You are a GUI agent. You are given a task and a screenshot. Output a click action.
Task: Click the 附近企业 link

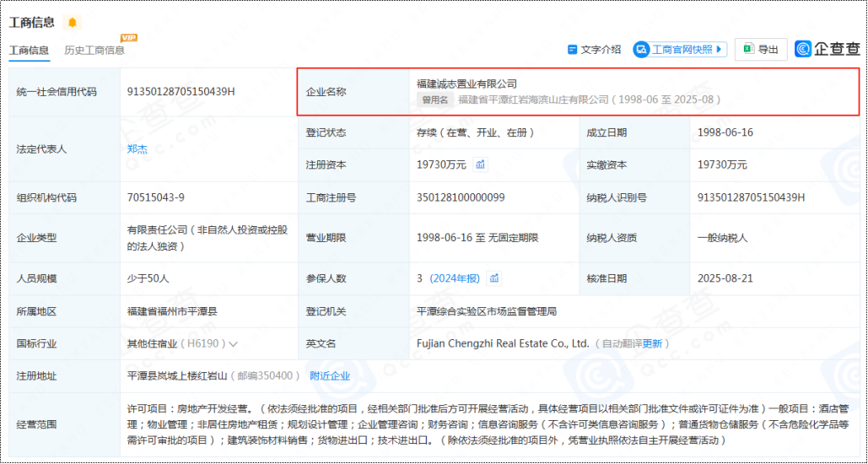tap(330, 376)
